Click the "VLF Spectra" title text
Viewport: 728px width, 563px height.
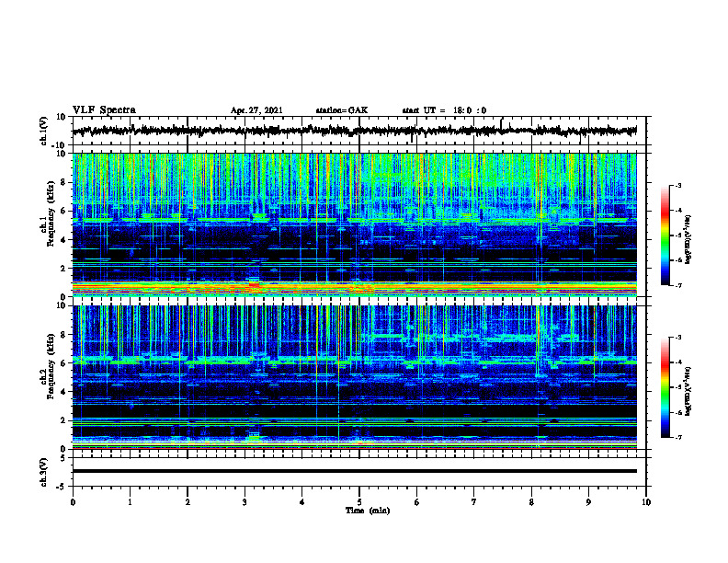pyautogui.click(x=104, y=110)
